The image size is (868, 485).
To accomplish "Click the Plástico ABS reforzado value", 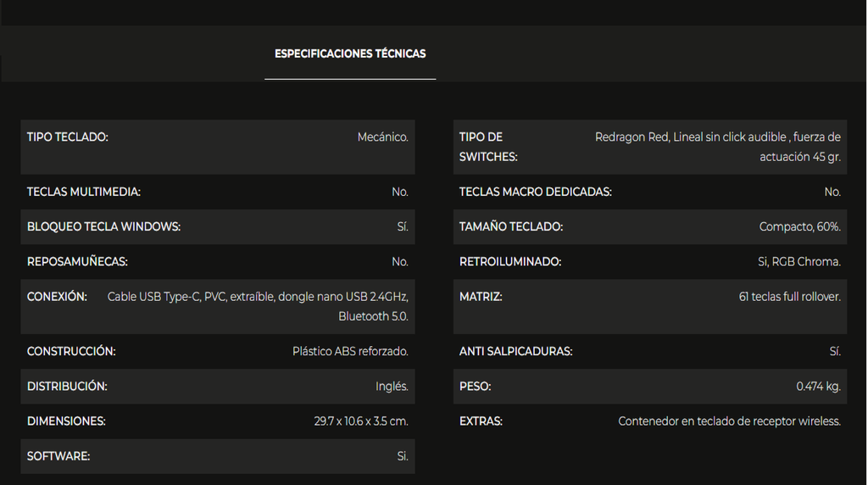I will pyautogui.click(x=350, y=351).
